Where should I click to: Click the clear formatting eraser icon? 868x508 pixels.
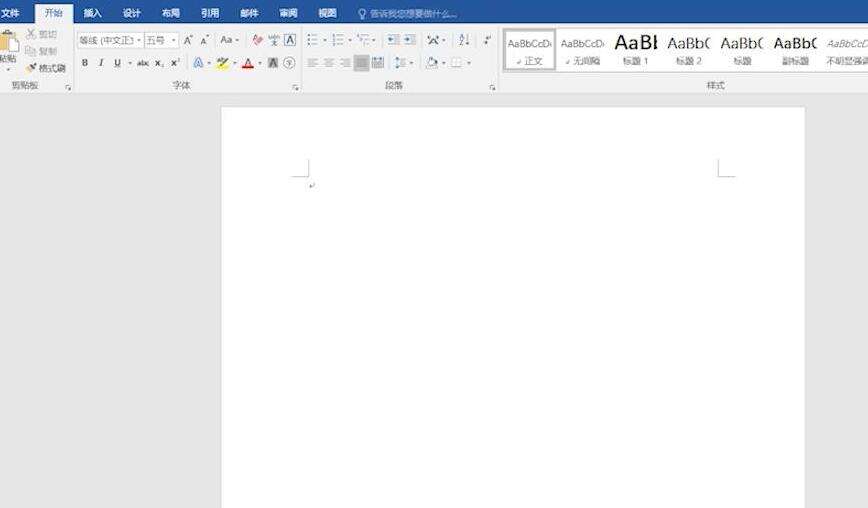[x=257, y=40]
